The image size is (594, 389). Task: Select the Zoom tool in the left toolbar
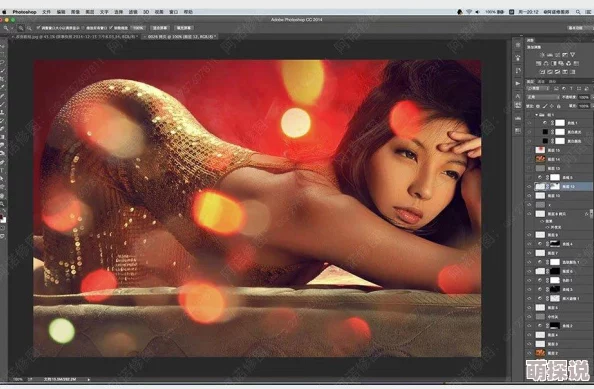click(3, 203)
